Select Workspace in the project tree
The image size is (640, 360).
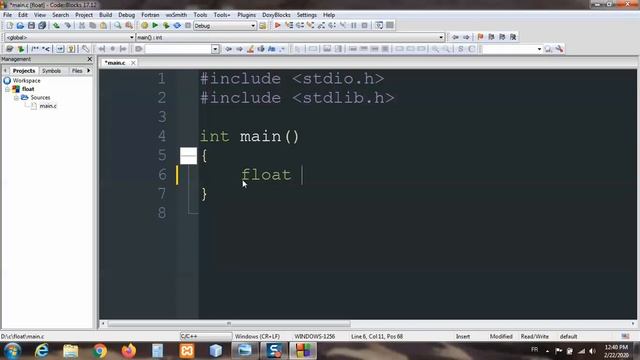(x=26, y=80)
